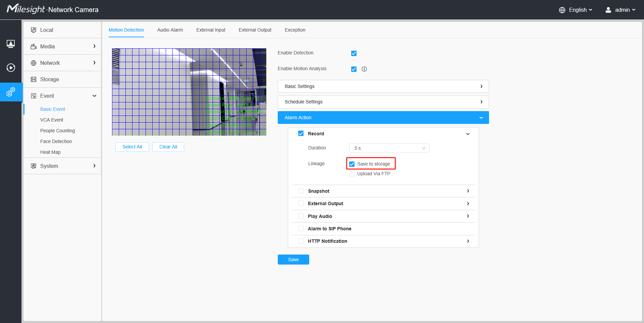644x323 pixels.
Task: Click the Select All button
Action: 132,147
